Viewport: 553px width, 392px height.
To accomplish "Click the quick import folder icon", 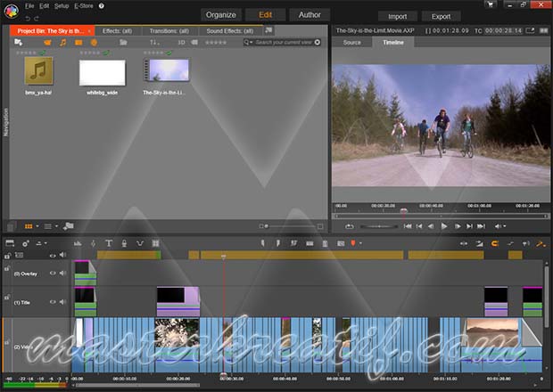I will pyautogui.click(x=18, y=42).
